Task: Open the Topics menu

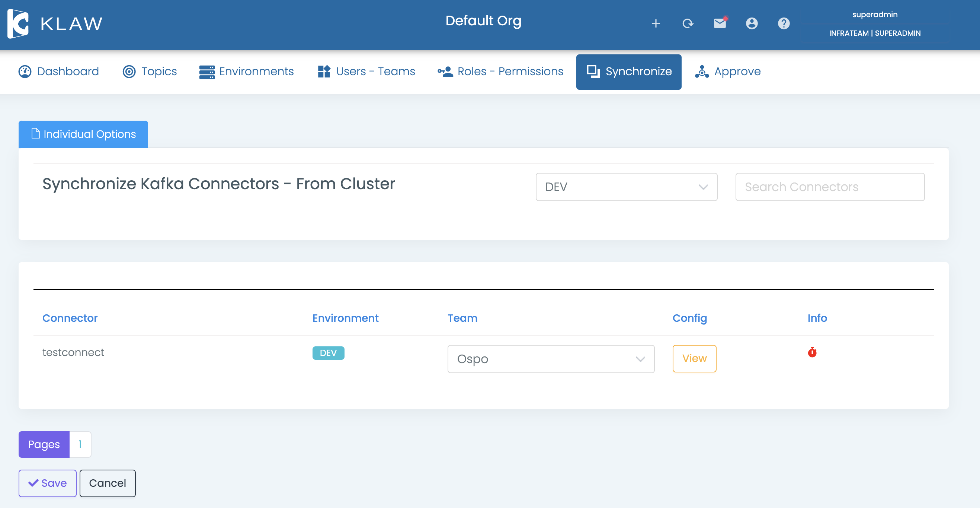Action: click(150, 72)
